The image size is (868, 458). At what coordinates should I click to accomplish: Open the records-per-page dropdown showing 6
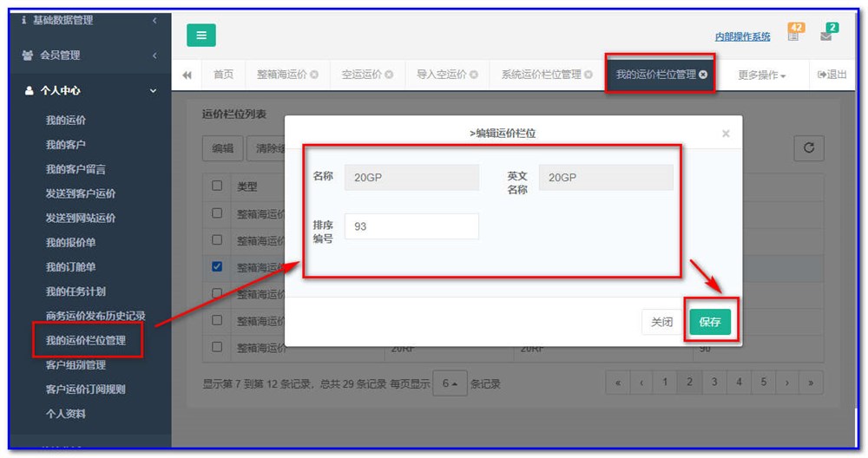click(450, 383)
